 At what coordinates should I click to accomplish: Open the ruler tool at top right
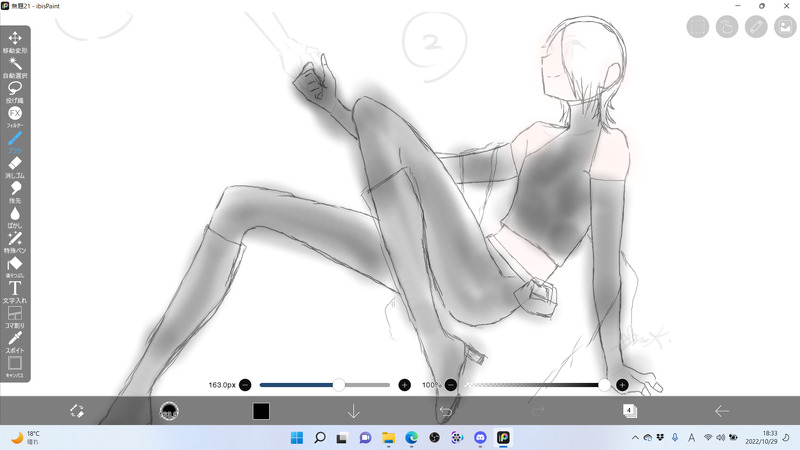[x=756, y=27]
